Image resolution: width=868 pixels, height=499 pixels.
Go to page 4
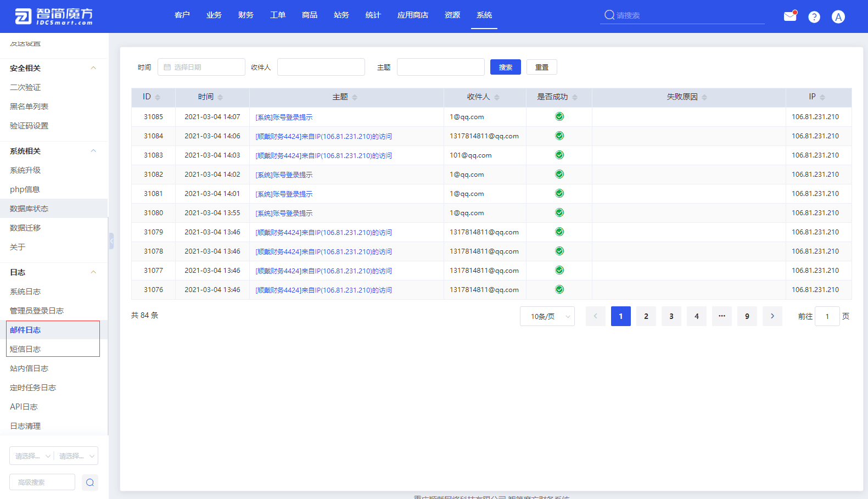[697, 316]
